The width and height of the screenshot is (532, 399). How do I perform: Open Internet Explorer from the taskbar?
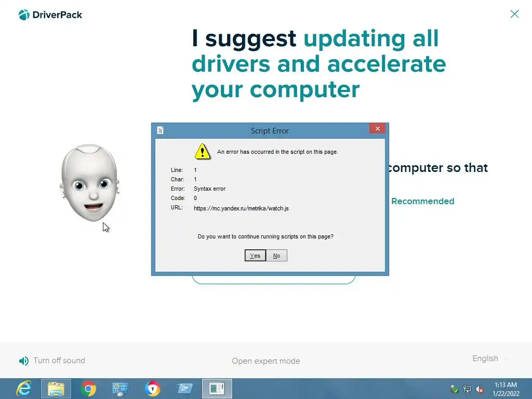coord(24,389)
